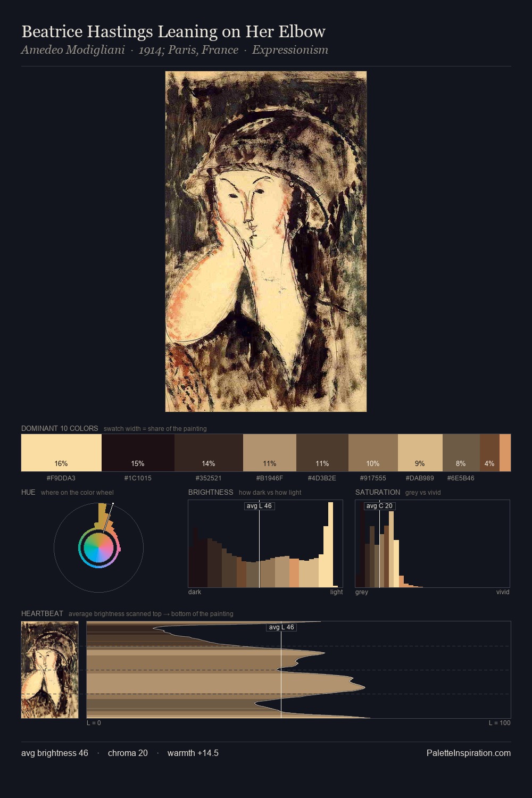The height and width of the screenshot is (798, 532).
Task: Click the 'dark' brightness axis label
Action: (x=195, y=592)
